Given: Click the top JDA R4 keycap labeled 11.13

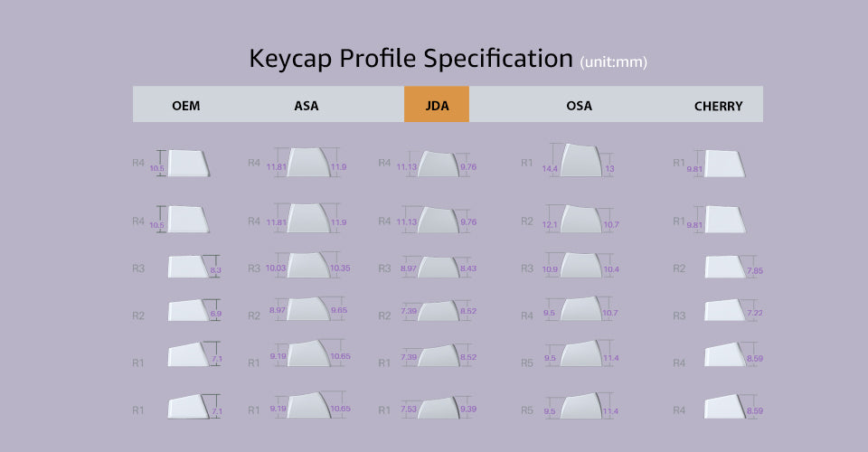Looking at the screenshot, I should [x=439, y=164].
